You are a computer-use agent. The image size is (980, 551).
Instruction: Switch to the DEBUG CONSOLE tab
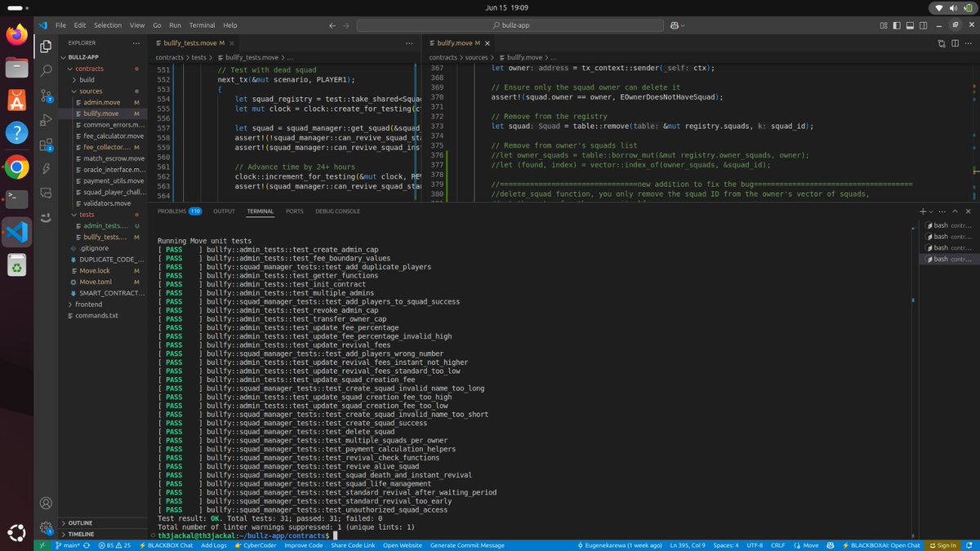click(x=337, y=211)
